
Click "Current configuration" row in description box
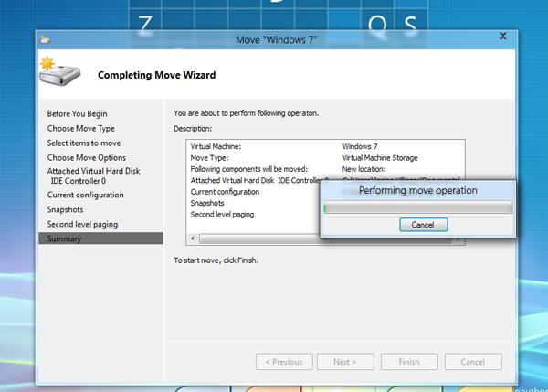pos(225,192)
